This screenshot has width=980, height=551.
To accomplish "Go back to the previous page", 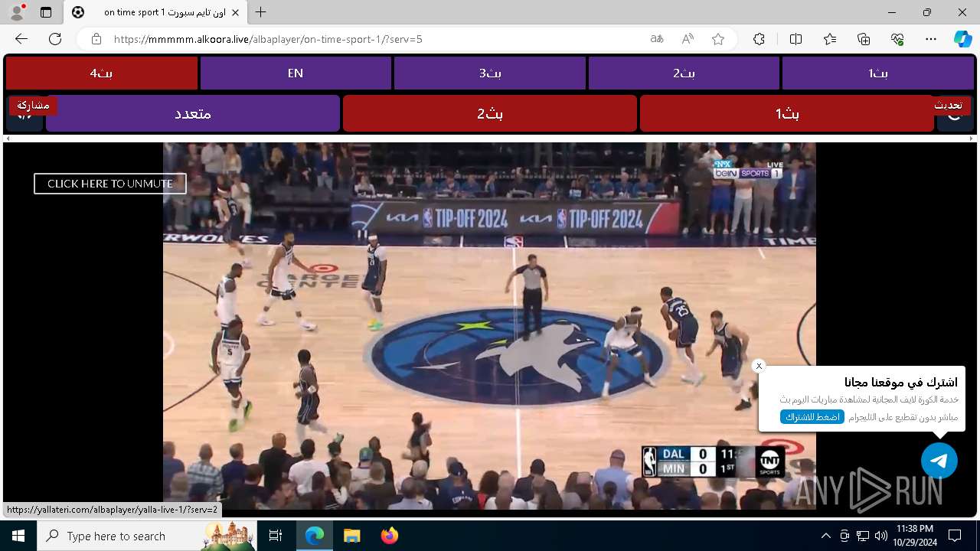I will 21,39.
